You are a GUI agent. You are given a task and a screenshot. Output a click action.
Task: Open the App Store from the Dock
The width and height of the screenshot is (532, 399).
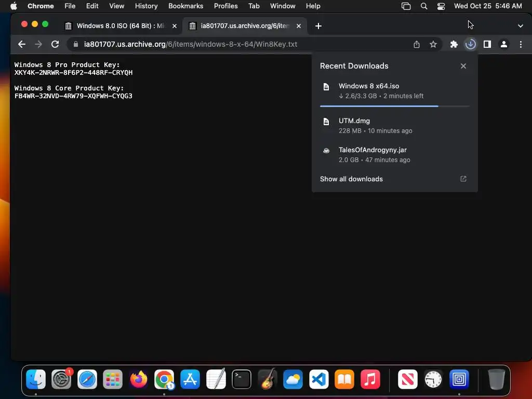pos(190,379)
